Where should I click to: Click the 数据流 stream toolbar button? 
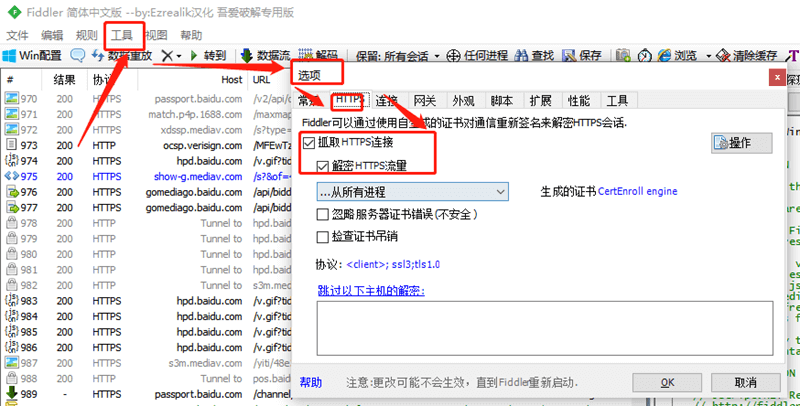265,56
